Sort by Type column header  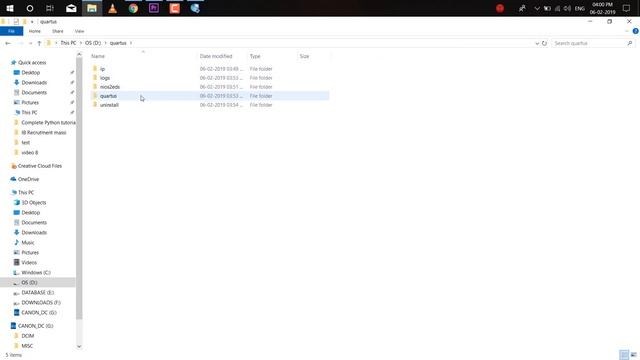255,56
